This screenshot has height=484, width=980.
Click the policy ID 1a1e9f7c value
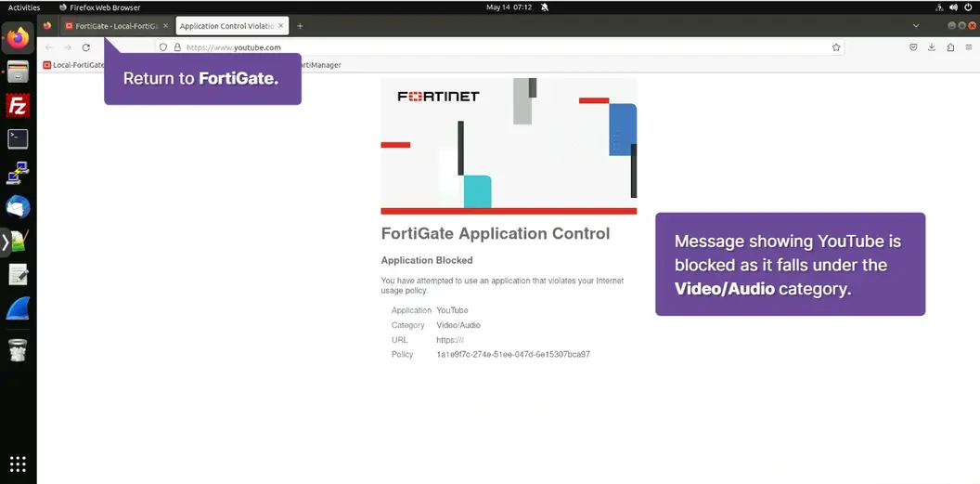click(513, 355)
